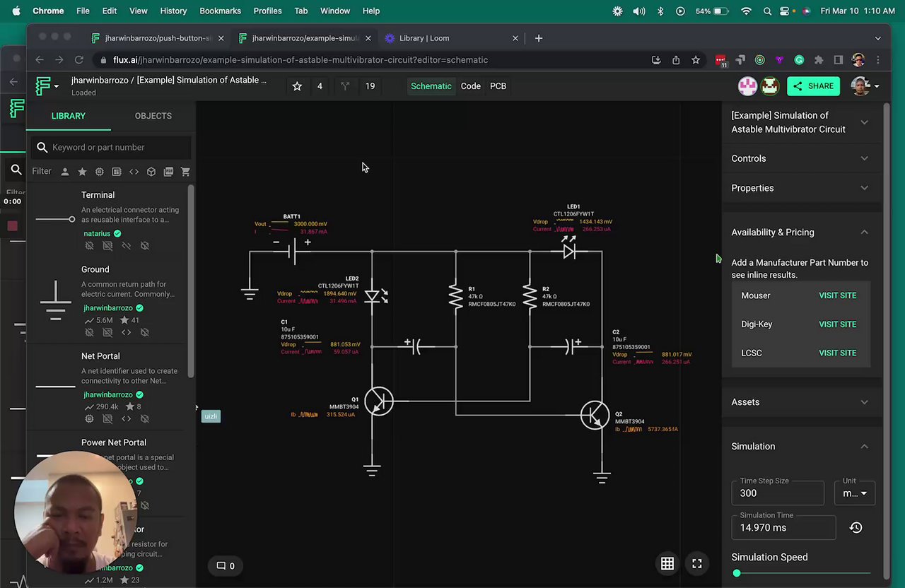Open the comments bubble icon
The width and height of the screenshot is (905, 588).
point(221,565)
